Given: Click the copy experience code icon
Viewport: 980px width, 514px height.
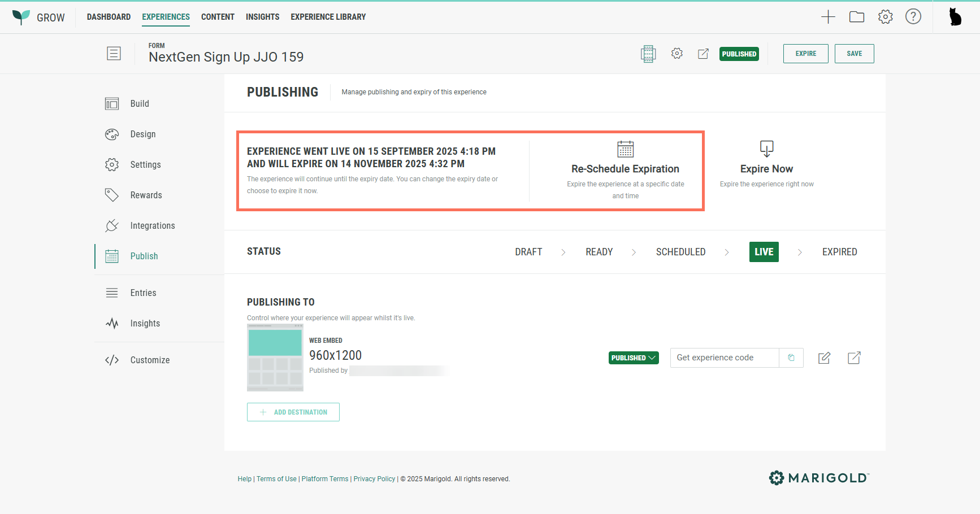Looking at the screenshot, I should pyautogui.click(x=791, y=358).
